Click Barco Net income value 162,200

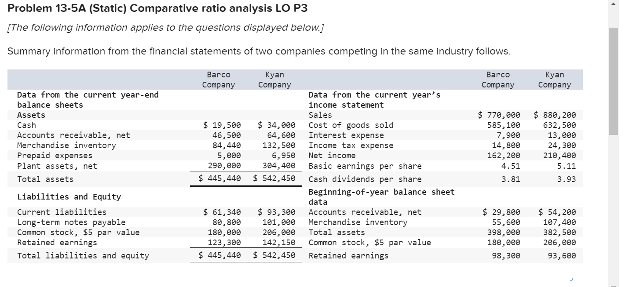tap(504, 156)
